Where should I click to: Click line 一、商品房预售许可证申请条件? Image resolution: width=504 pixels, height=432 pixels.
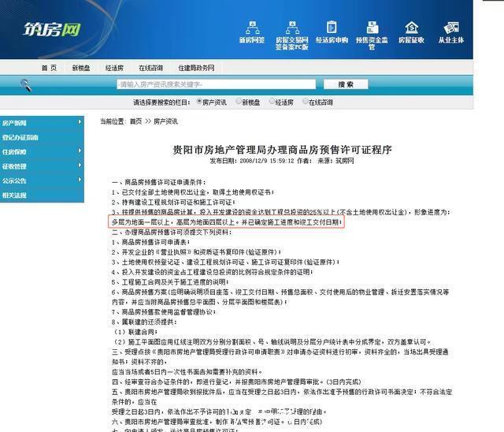tap(159, 182)
